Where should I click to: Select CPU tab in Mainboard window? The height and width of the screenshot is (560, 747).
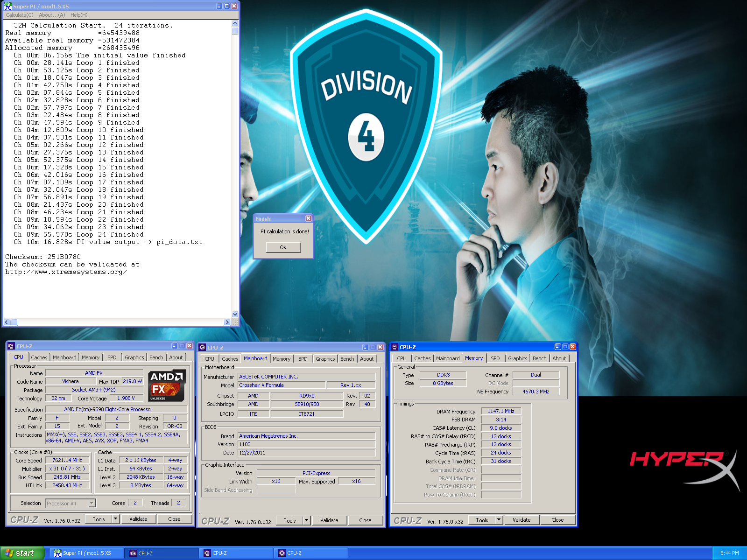[210, 359]
